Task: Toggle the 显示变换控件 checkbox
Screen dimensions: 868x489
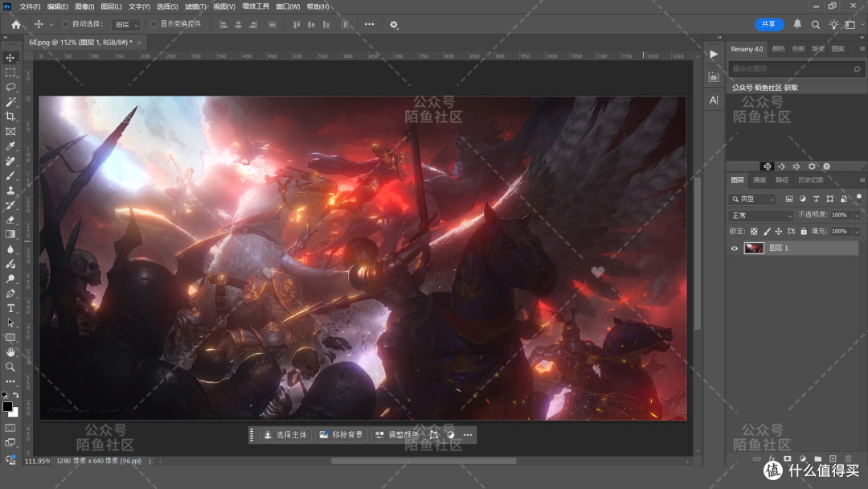Action: click(154, 24)
